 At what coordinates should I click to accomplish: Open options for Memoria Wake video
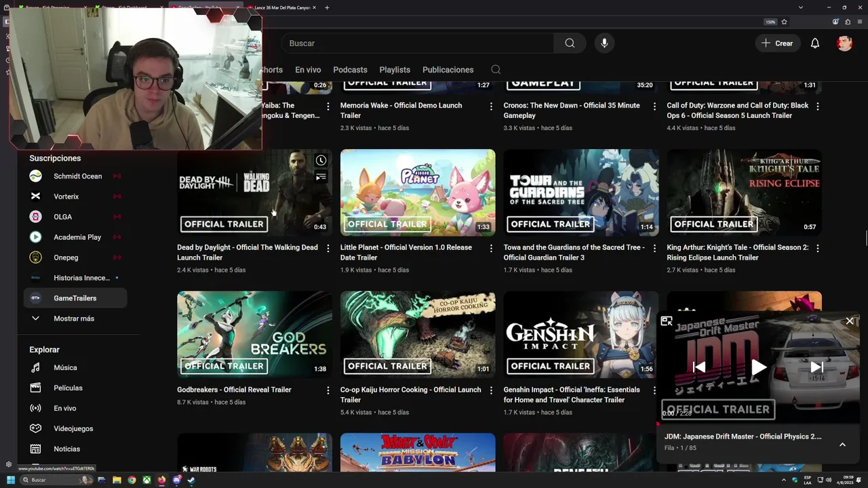pyautogui.click(x=491, y=106)
